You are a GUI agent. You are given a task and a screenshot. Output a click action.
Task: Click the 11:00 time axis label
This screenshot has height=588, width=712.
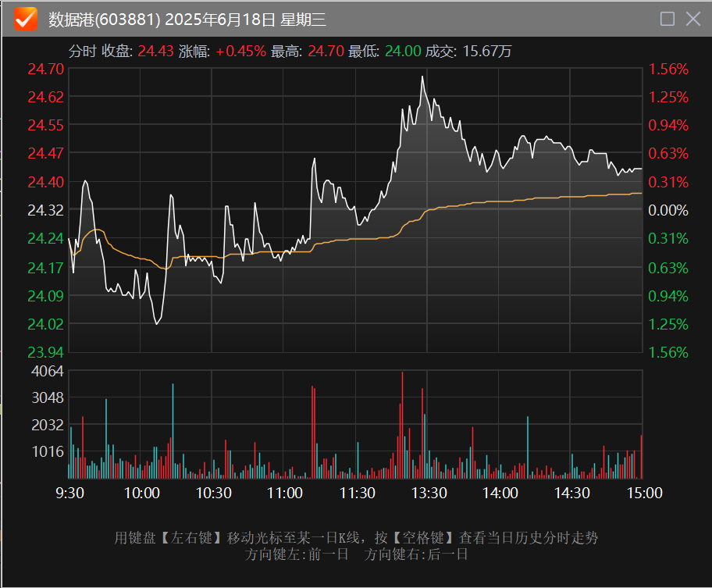click(285, 493)
